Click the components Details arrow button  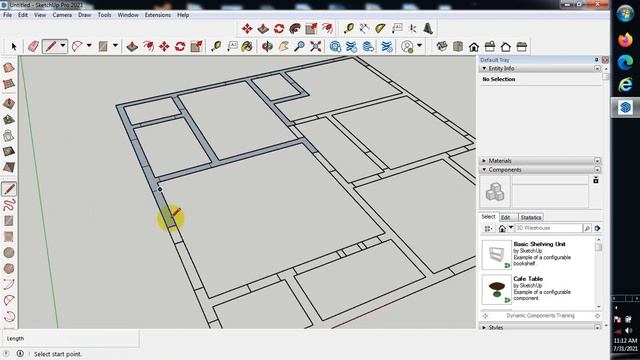pyautogui.click(x=598, y=228)
